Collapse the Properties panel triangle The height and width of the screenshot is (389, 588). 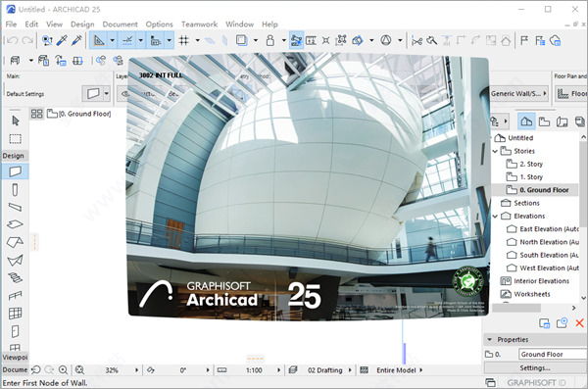coord(489,339)
